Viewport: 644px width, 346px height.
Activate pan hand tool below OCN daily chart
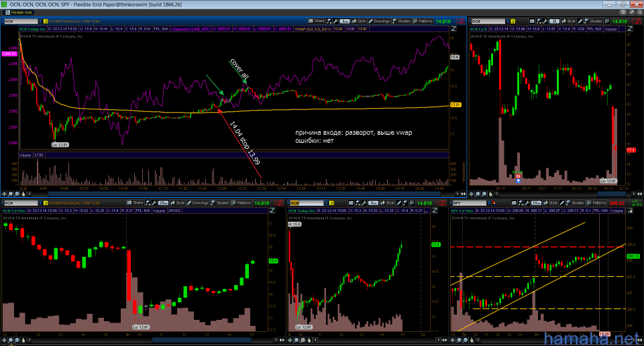tap(491, 194)
